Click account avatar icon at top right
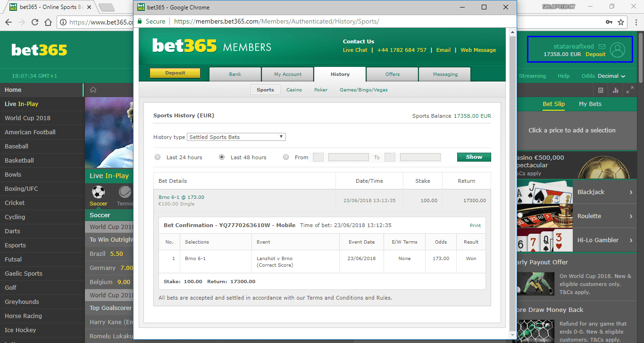The image size is (644, 343). click(x=617, y=50)
